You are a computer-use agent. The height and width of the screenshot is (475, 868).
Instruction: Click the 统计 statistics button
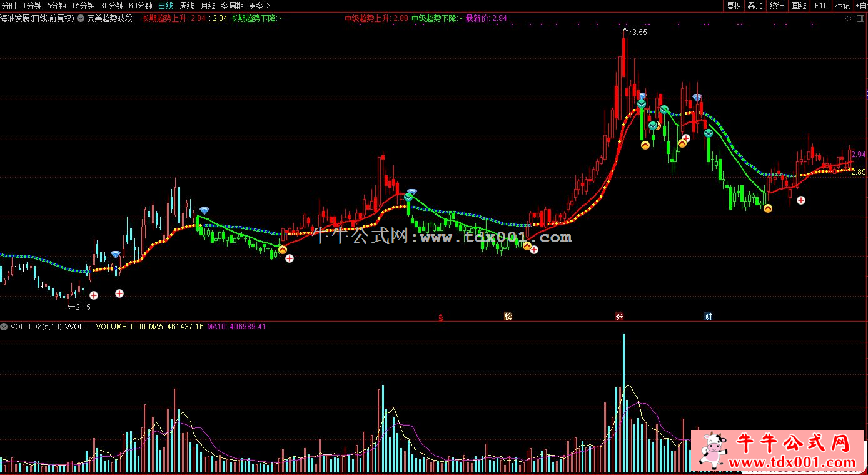[x=777, y=6]
